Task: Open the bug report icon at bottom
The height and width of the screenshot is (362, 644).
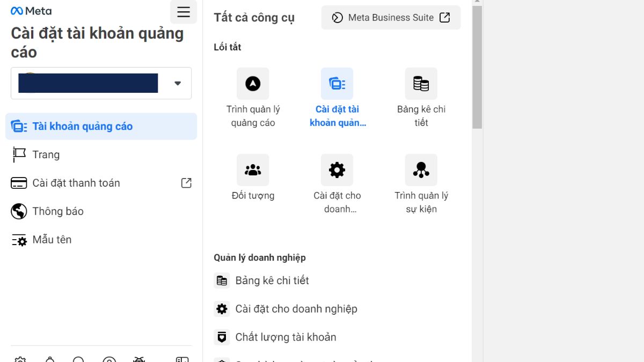Action: (138, 360)
